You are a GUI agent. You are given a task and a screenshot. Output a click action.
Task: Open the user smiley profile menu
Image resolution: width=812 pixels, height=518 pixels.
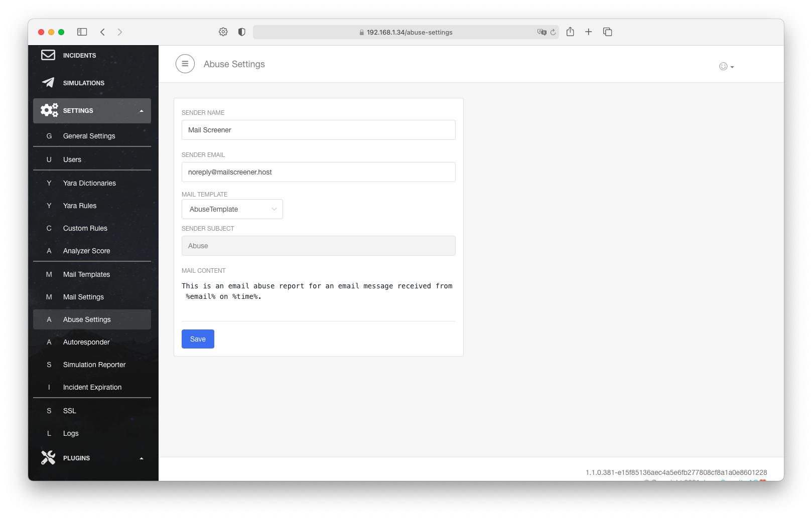point(726,67)
